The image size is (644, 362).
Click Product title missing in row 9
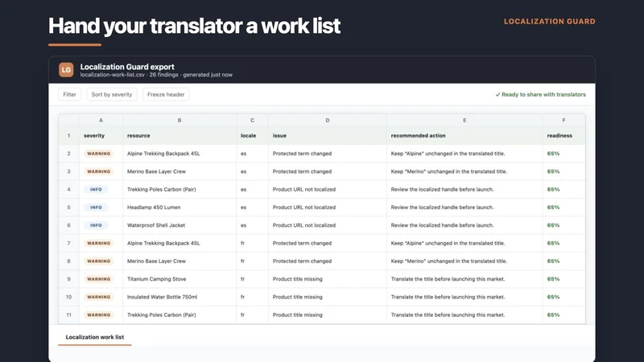tap(297, 279)
